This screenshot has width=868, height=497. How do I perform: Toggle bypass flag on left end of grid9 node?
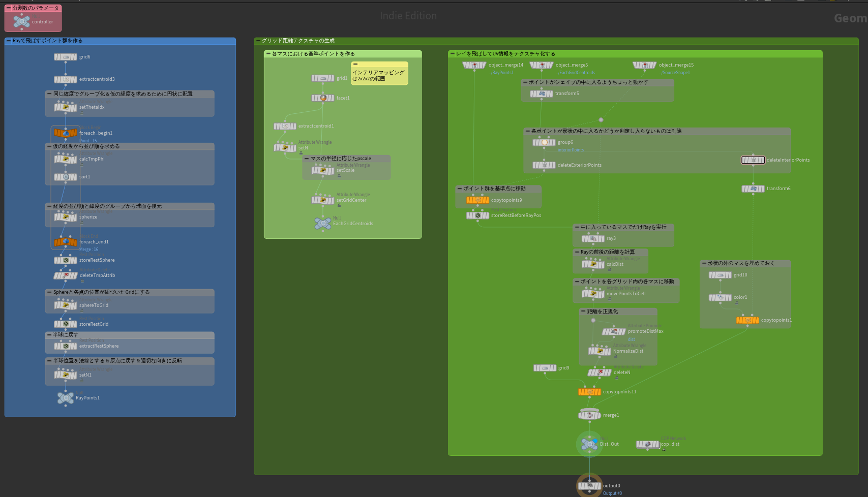click(535, 368)
